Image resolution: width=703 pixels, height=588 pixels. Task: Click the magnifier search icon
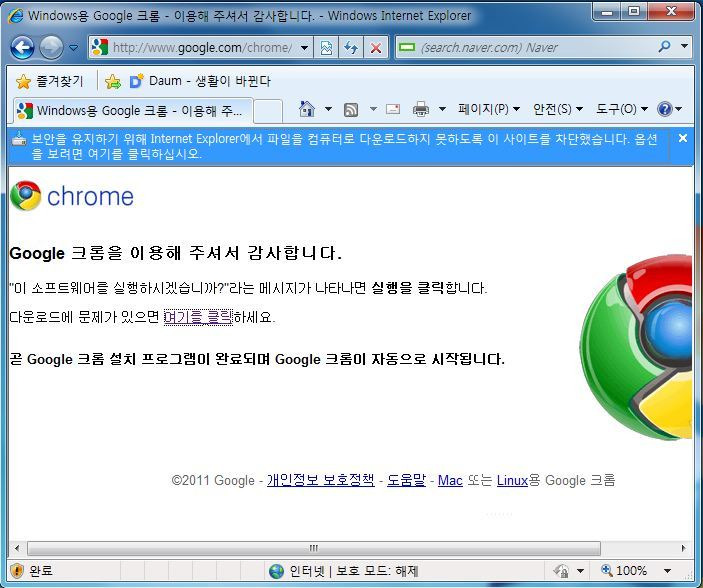click(x=664, y=46)
